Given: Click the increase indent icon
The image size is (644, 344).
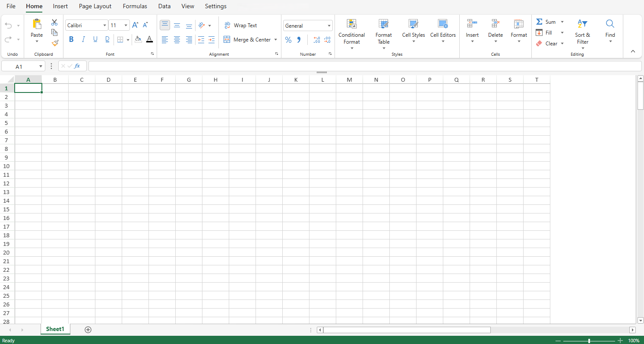Looking at the screenshot, I should click(x=212, y=39).
